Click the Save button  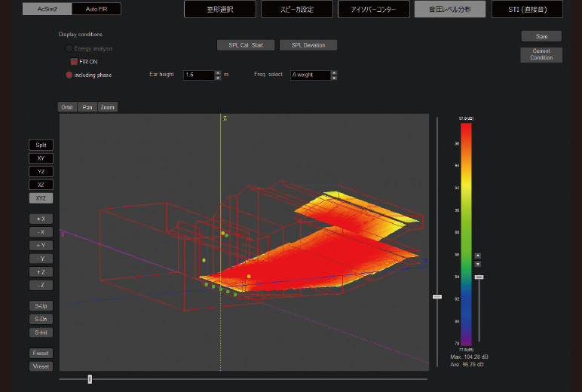pos(541,36)
